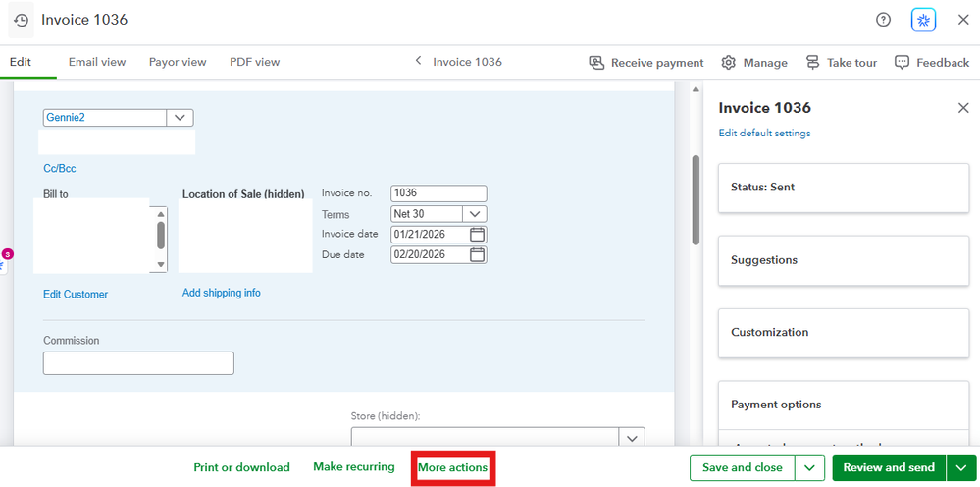Open Save and close dropdown arrow
980x487 pixels.
click(x=810, y=467)
